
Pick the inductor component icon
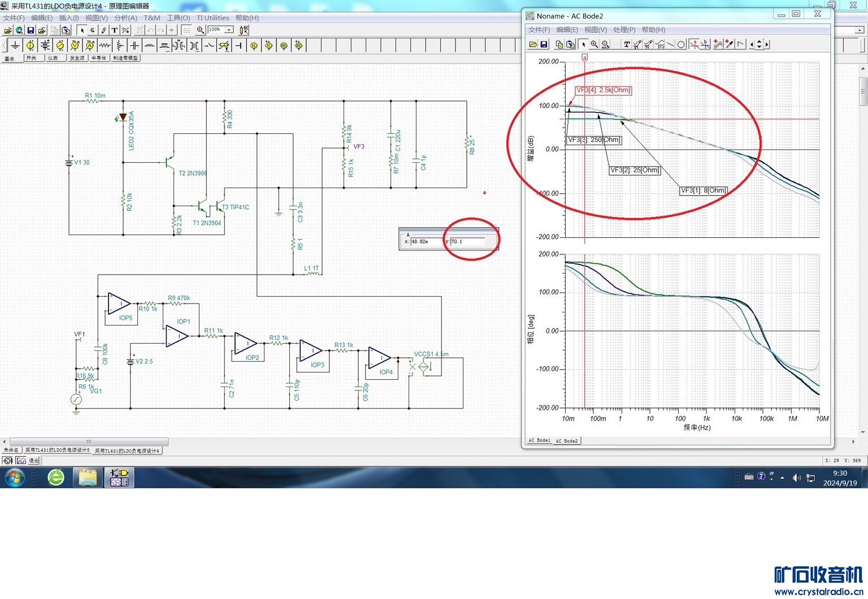point(149,45)
